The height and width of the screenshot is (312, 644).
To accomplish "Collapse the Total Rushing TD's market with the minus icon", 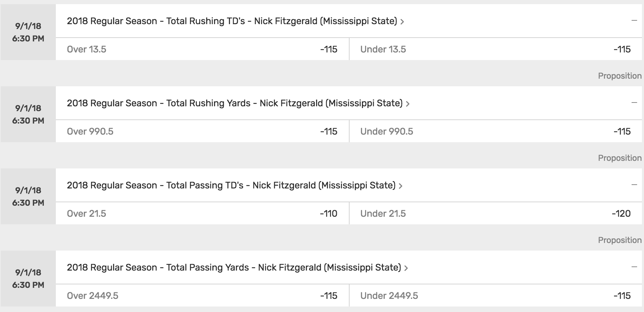I will (x=634, y=21).
